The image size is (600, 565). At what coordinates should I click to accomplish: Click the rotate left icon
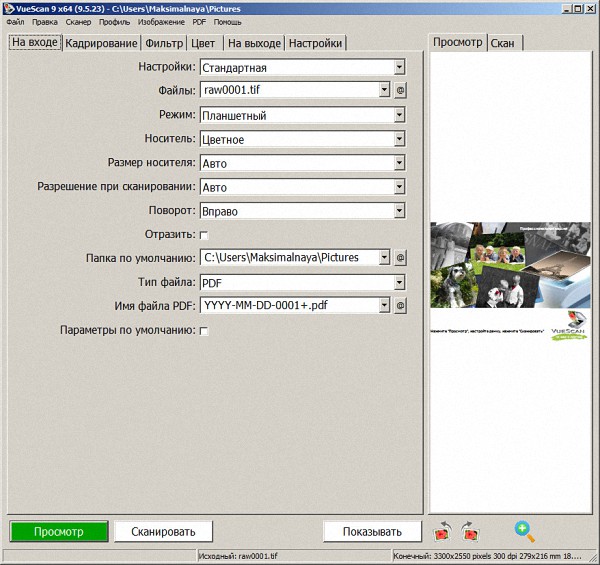tap(443, 531)
